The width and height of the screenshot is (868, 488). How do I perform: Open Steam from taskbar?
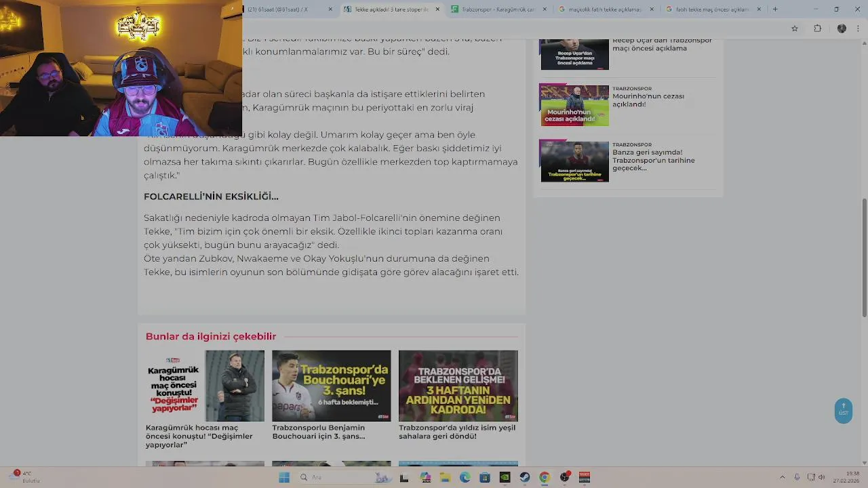tap(524, 477)
